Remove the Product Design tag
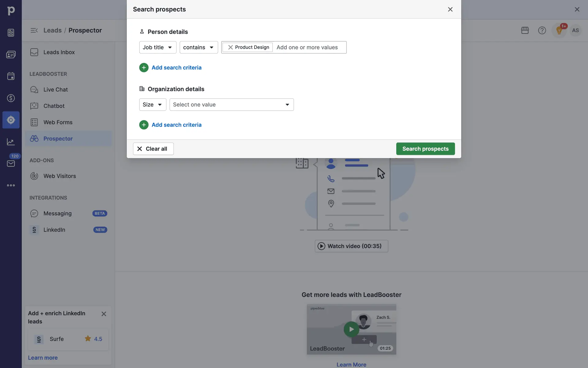588x368 pixels. pos(230,47)
